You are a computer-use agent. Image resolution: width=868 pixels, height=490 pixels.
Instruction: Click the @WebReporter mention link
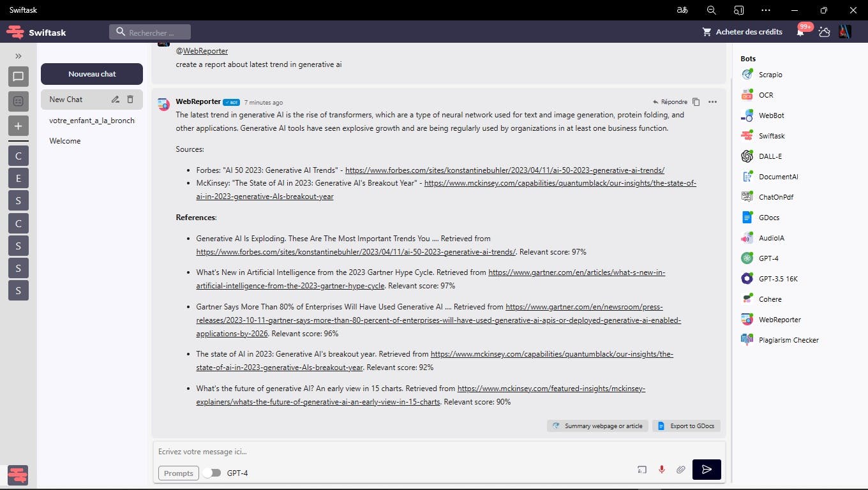[x=202, y=51]
